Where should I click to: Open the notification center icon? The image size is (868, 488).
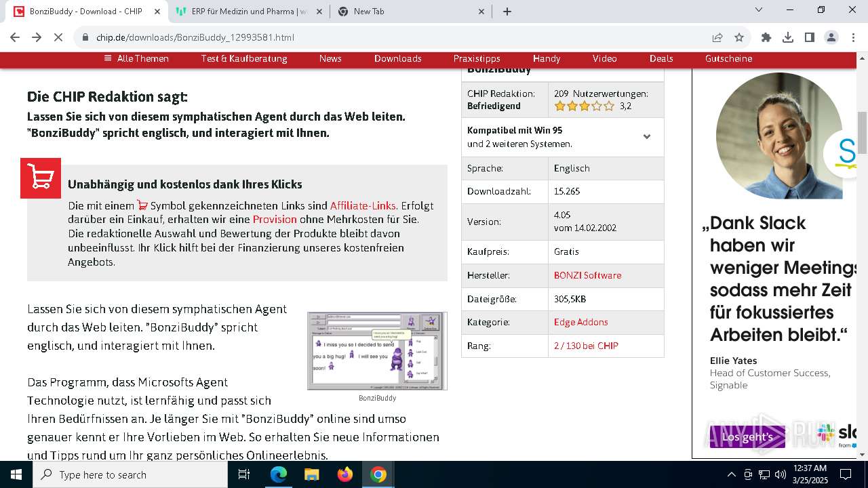[846, 474]
